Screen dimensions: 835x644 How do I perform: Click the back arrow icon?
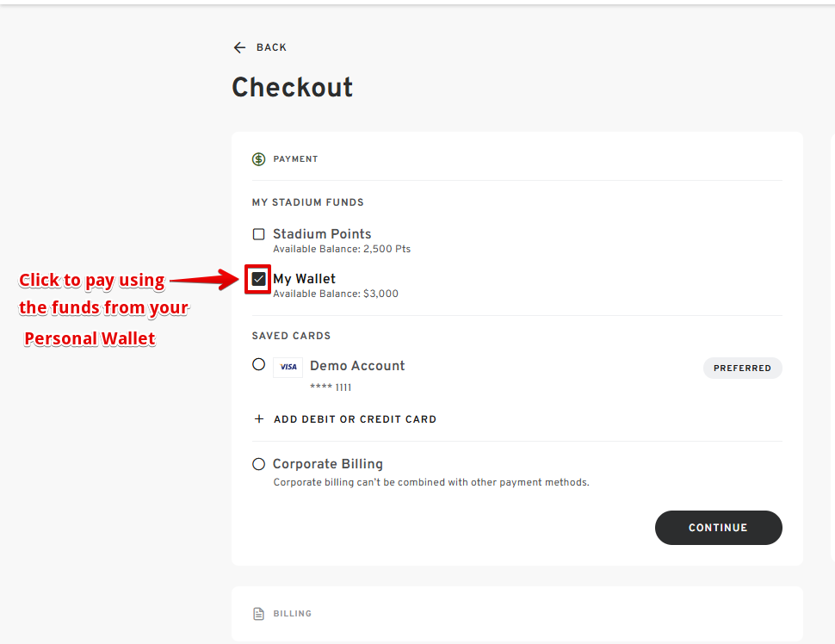tap(239, 47)
